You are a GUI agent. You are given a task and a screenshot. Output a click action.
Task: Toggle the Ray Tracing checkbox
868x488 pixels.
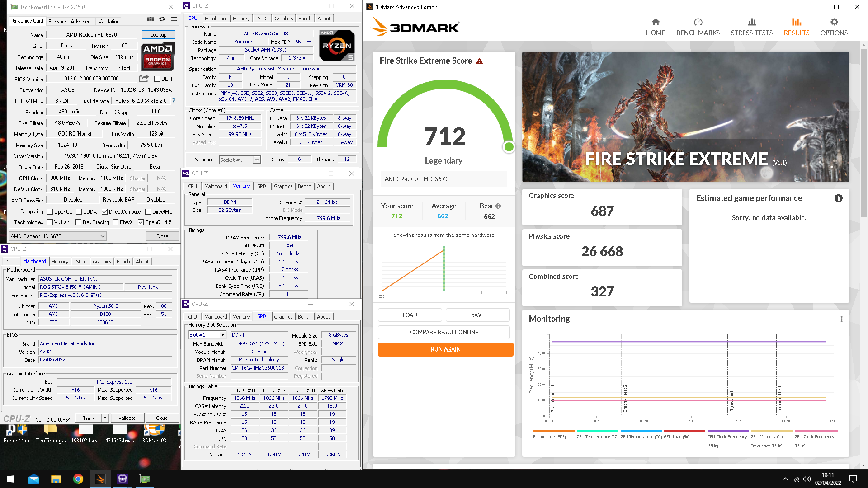[x=78, y=222]
